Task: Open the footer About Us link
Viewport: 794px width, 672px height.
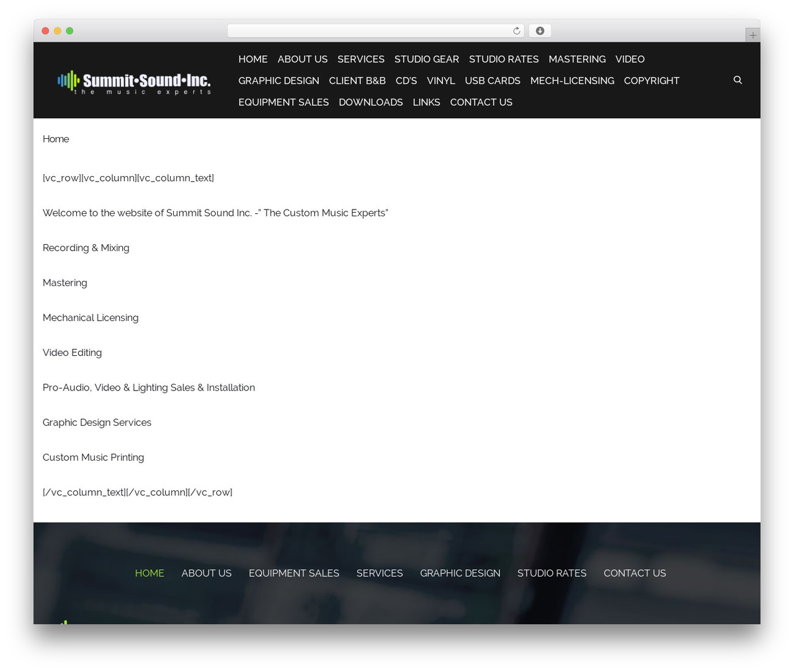Action: pyautogui.click(x=207, y=573)
